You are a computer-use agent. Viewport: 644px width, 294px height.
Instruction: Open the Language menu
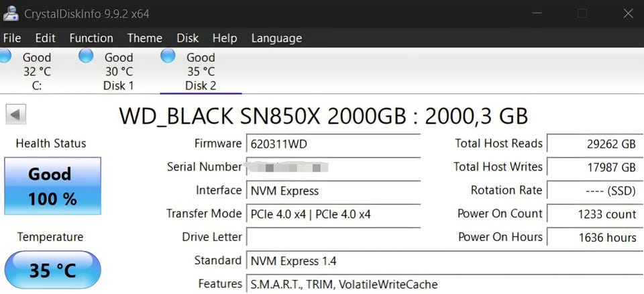point(276,38)
